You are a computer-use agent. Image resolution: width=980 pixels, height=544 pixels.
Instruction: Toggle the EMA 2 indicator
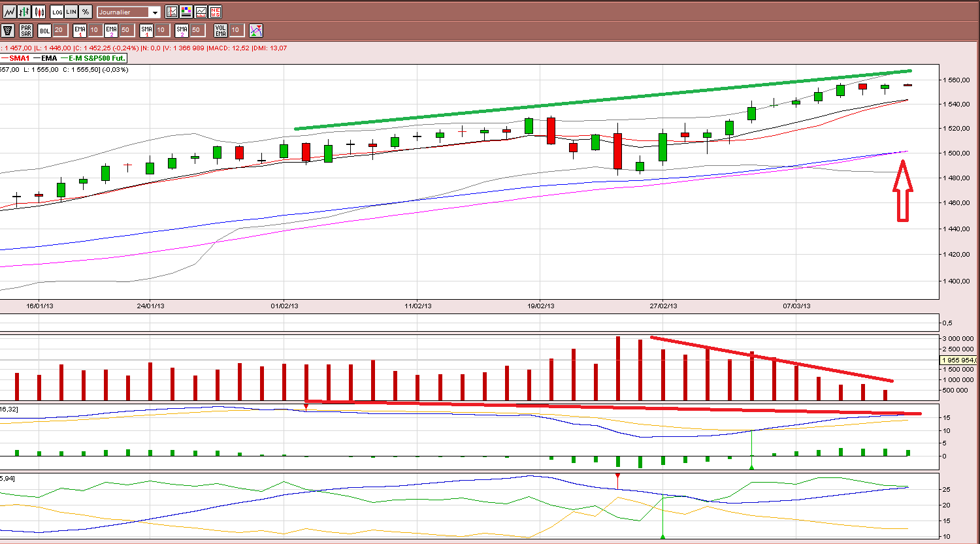coord(111,30)
